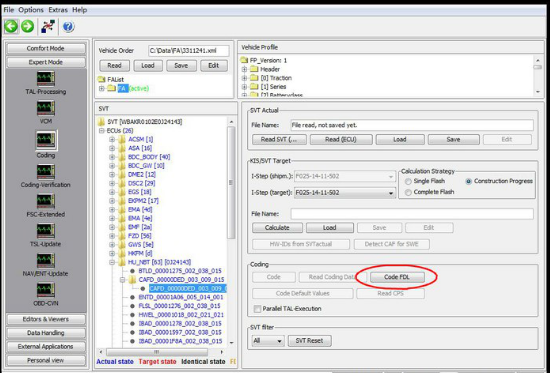The height and width of the screenshot is (373, 550).
Task: Open the Options menu
Action: coord(31,10)
